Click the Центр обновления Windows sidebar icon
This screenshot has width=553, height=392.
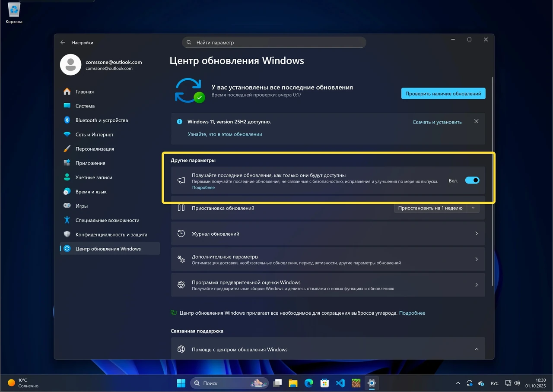click(x=67, y=248)
